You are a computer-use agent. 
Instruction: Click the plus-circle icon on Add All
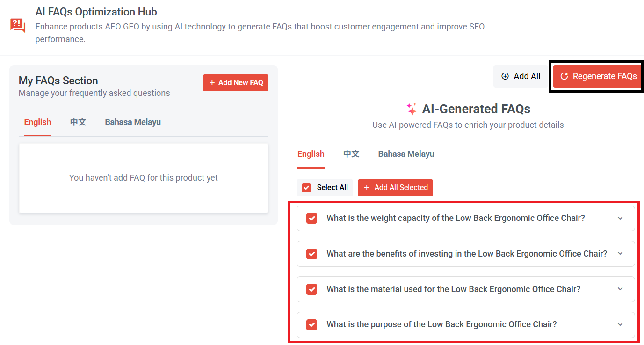(505, 76)
